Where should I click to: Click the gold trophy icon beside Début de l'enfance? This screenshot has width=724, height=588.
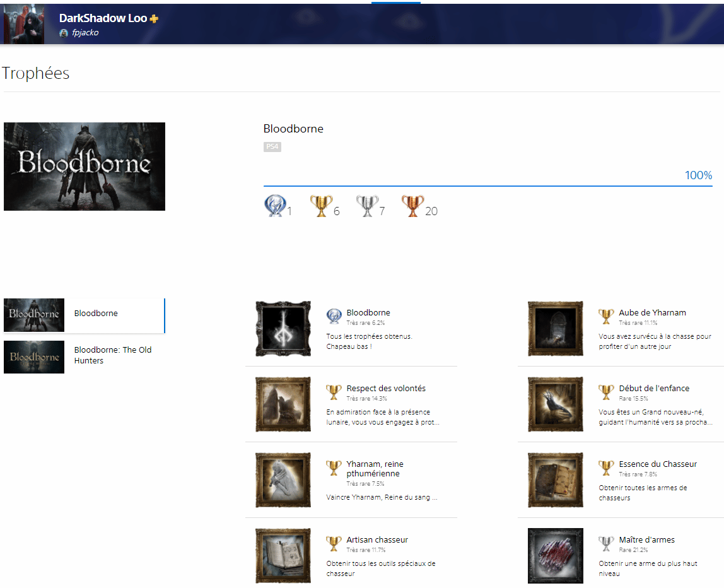click(606, 392)
